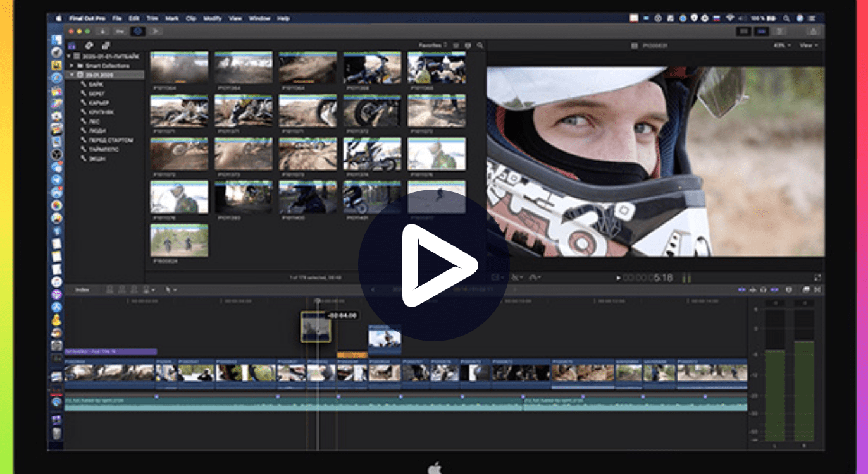Click the timeline Index button
The image size is (868, 474).
coord(82,290)
